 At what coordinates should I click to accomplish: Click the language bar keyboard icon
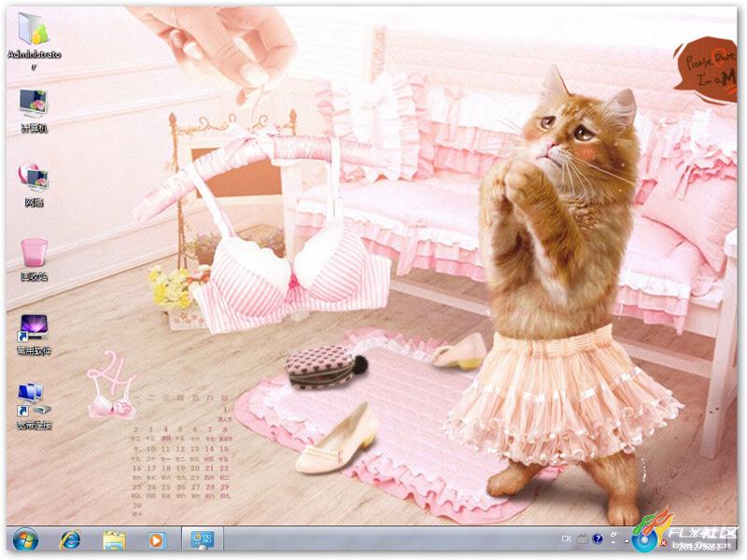coord(582,539)
